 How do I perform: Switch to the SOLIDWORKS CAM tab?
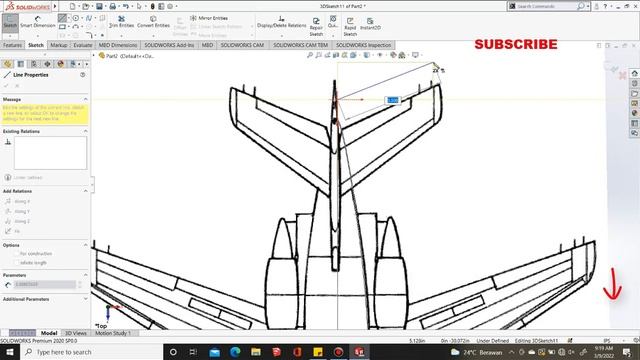pos(242,45)
